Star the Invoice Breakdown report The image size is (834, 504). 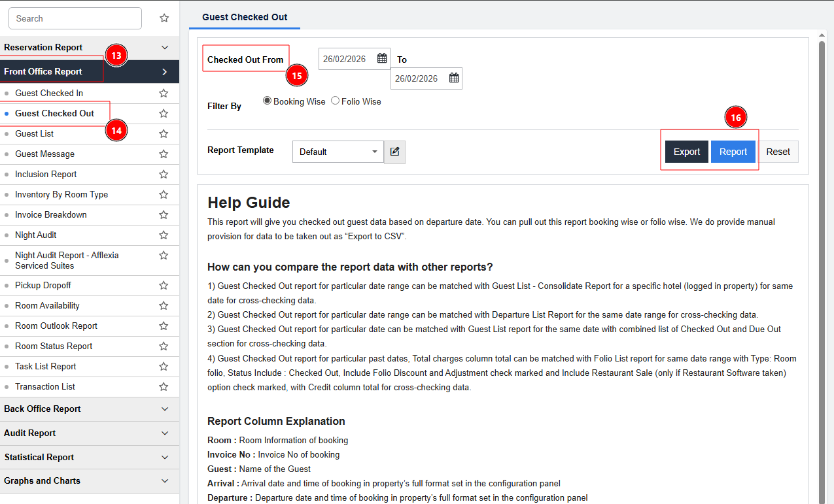pos(164,215)
